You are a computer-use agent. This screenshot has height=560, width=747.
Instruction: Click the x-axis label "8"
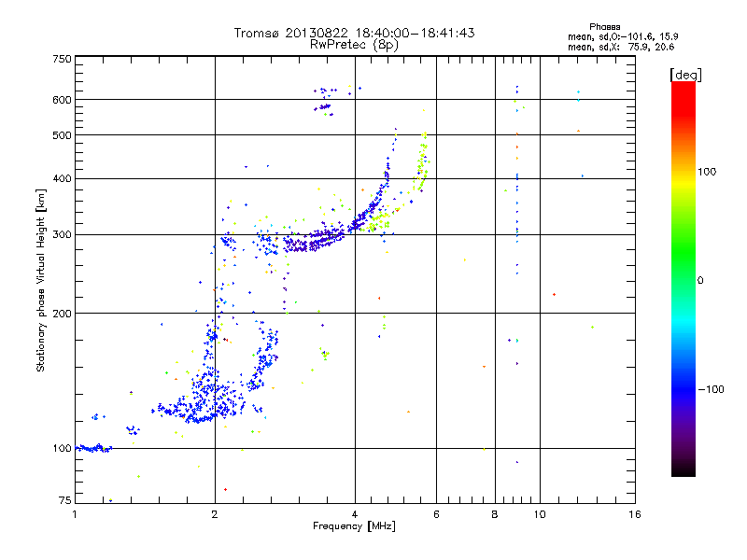pyautogui.click(x=495, y=514)
